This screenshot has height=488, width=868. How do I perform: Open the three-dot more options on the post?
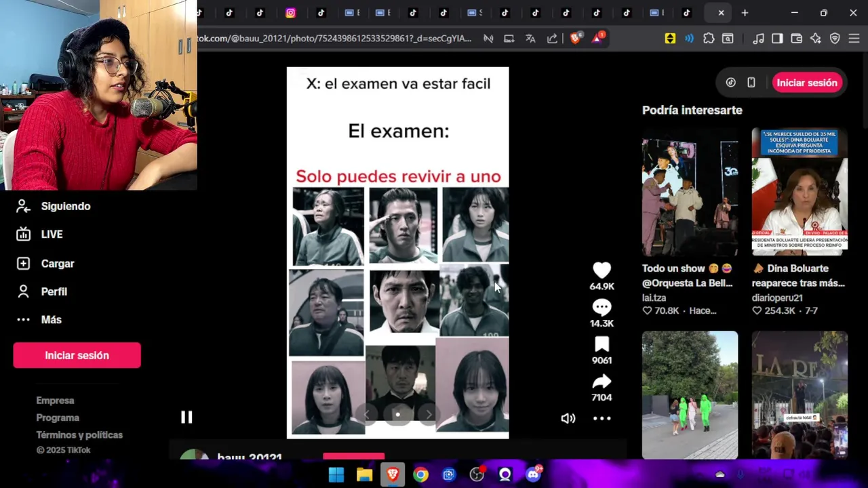click(x=602, y=418)
